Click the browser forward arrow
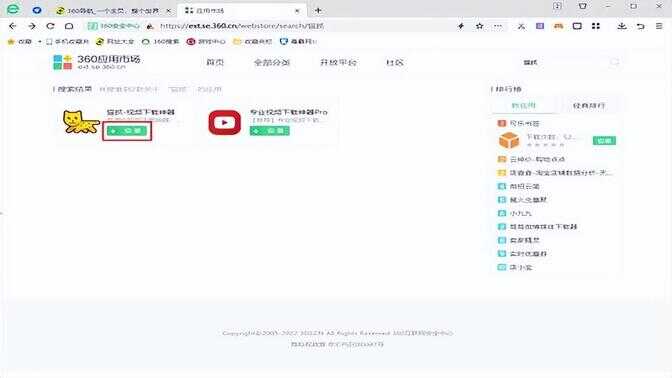Viewport: 672px width, 378px height. (32, 26)
